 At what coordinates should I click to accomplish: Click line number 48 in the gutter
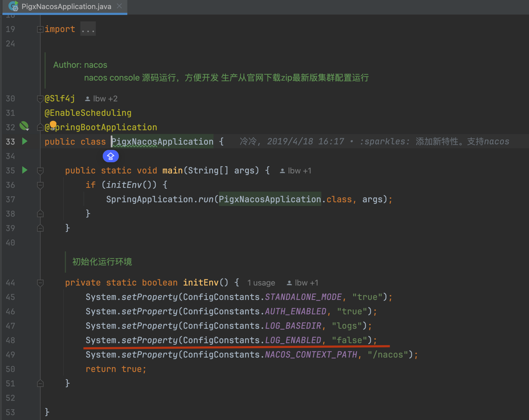(10, 340)
